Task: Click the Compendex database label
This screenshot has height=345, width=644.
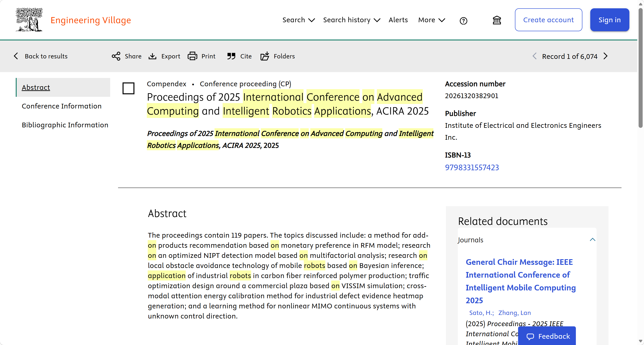Action: click(x=166, y=84)
